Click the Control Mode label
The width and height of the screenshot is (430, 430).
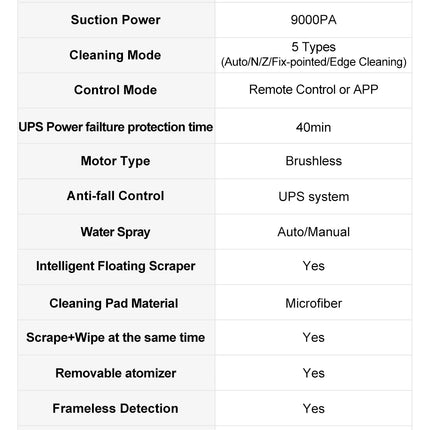115,90
